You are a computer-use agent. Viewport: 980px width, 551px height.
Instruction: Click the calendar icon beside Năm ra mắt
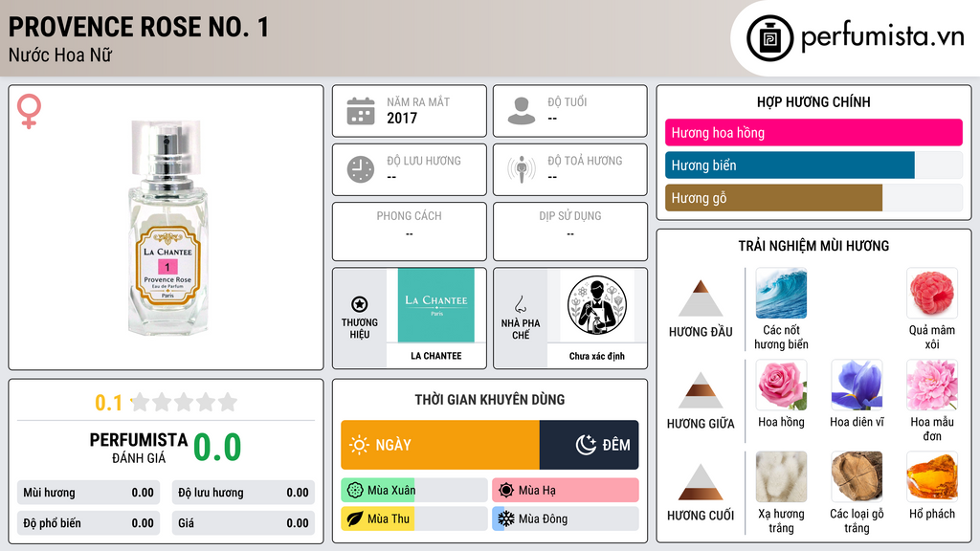pos(361,111)
